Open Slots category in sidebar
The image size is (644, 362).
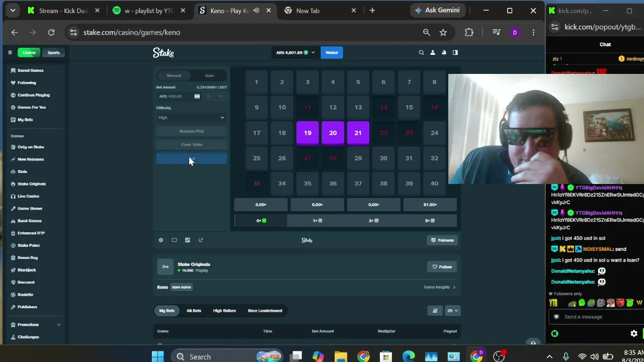click(x=22, y=171)
